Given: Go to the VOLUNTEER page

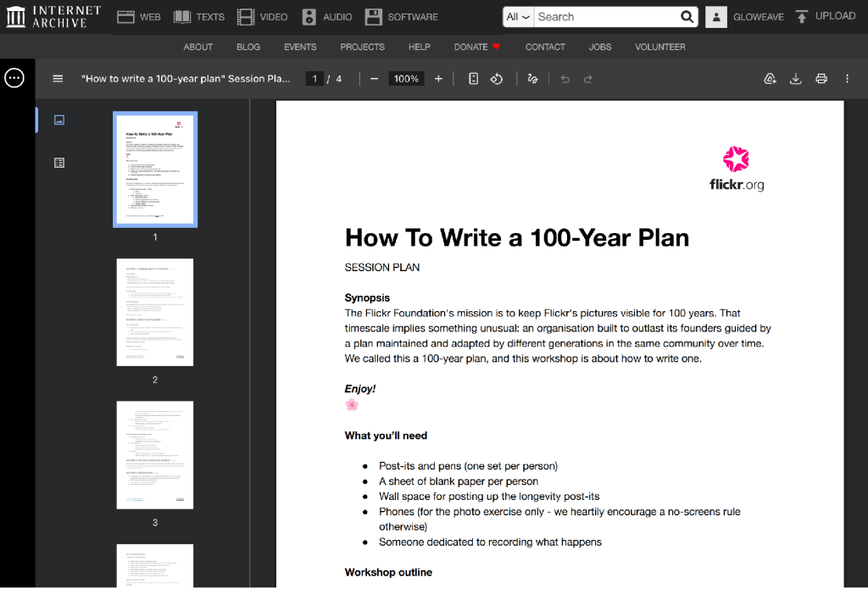Looking at the screenshot, I should pyautogui.click(x=659, y=47).
